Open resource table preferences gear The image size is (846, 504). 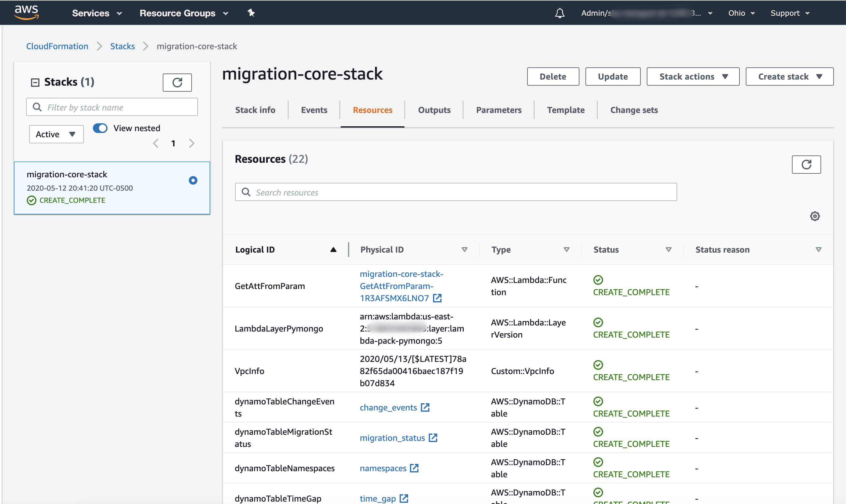point(815,216)
